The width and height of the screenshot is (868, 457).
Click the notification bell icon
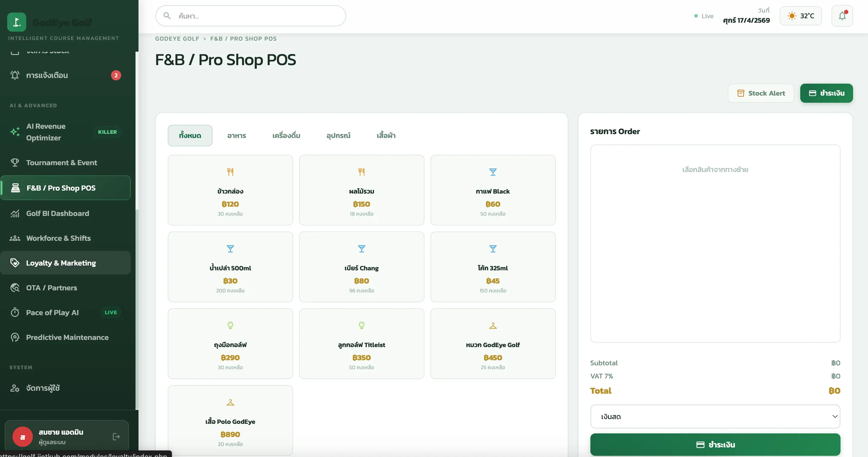[842, 16]
